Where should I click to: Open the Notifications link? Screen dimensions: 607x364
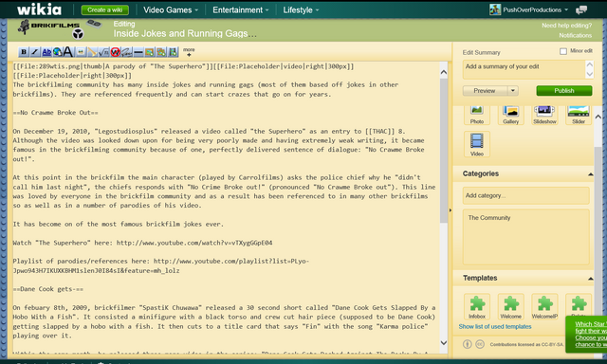click(576, 35)
